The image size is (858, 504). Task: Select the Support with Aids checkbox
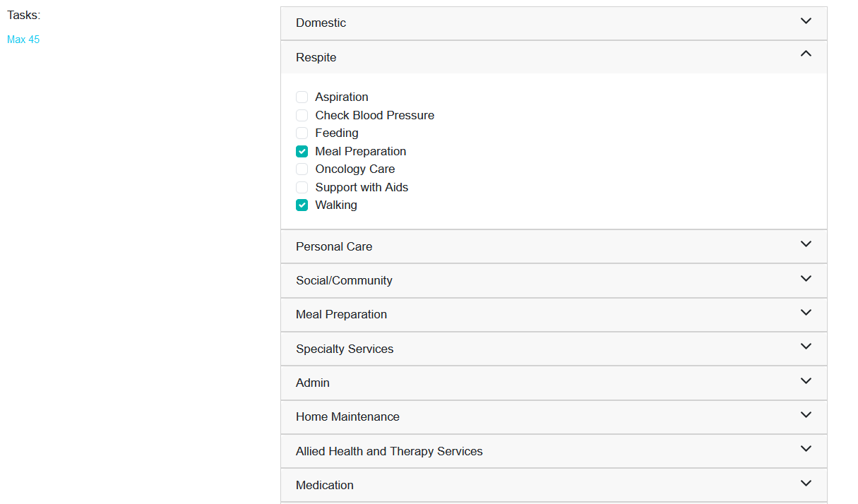pos(302,187)
